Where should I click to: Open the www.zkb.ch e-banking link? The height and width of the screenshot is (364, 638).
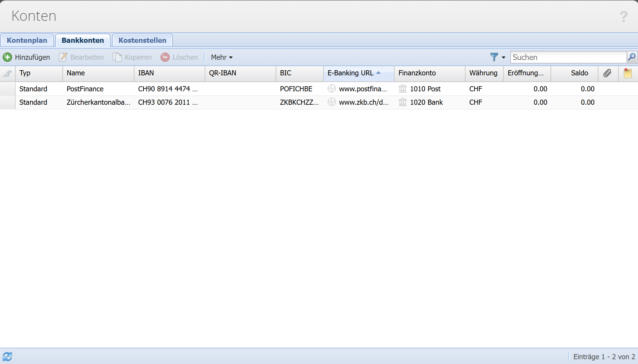(363, 102)
